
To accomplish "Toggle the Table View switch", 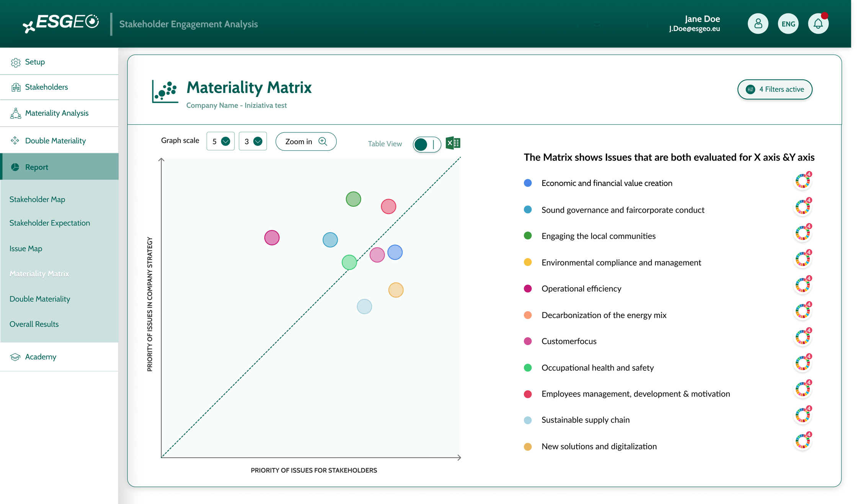I will pyautogui.click(x=427, y=144).
